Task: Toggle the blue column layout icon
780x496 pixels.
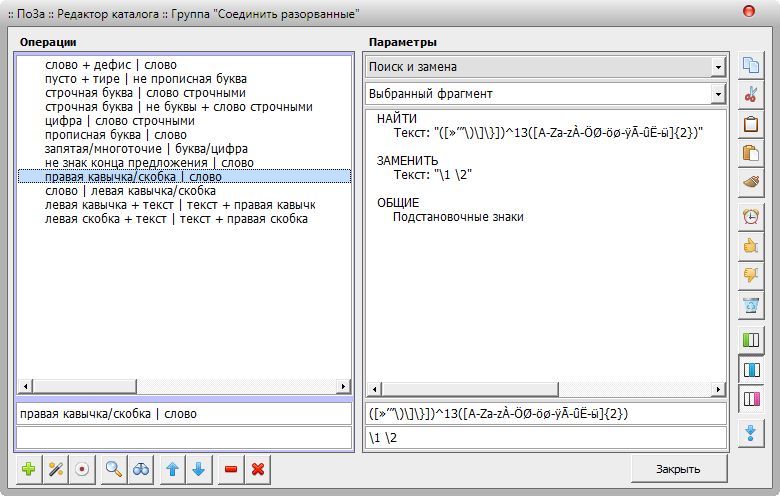Action: pyautogui.click(x=751, y=370)
